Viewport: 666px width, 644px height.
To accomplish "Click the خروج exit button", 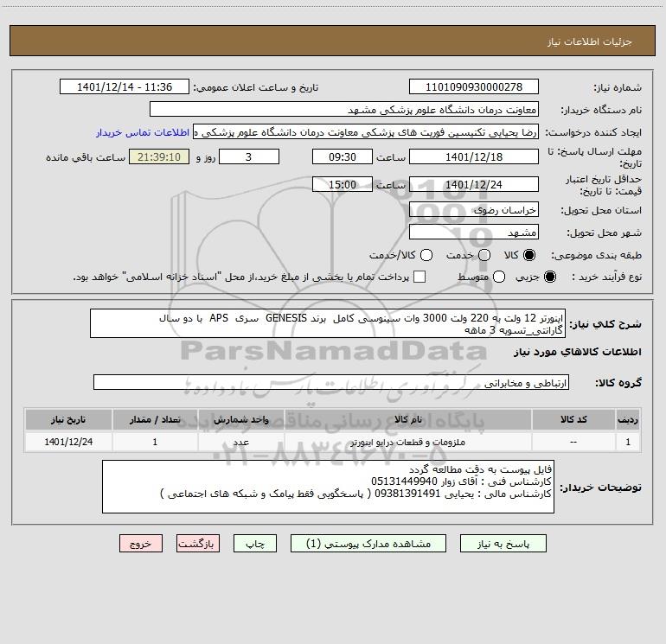I will (x=141, y=544).
